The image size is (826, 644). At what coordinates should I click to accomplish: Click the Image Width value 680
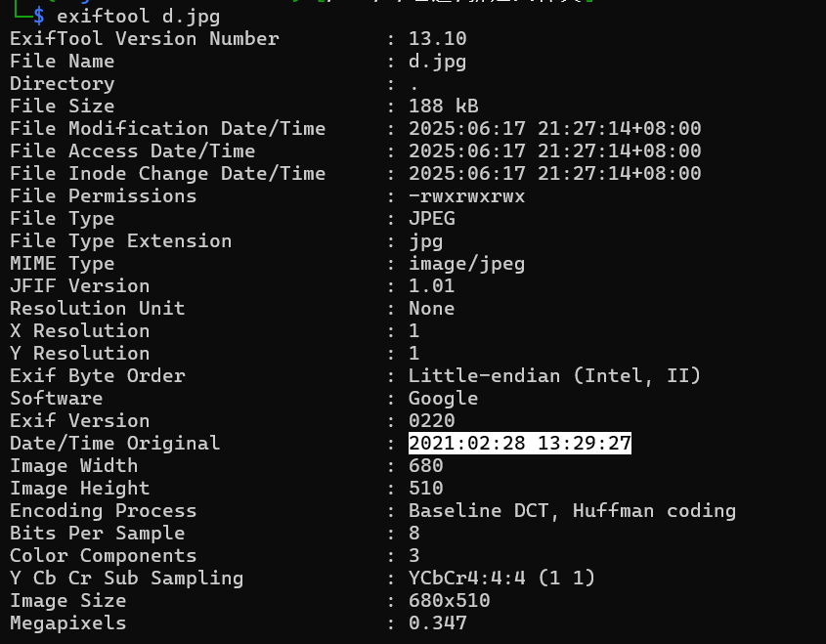425,466
